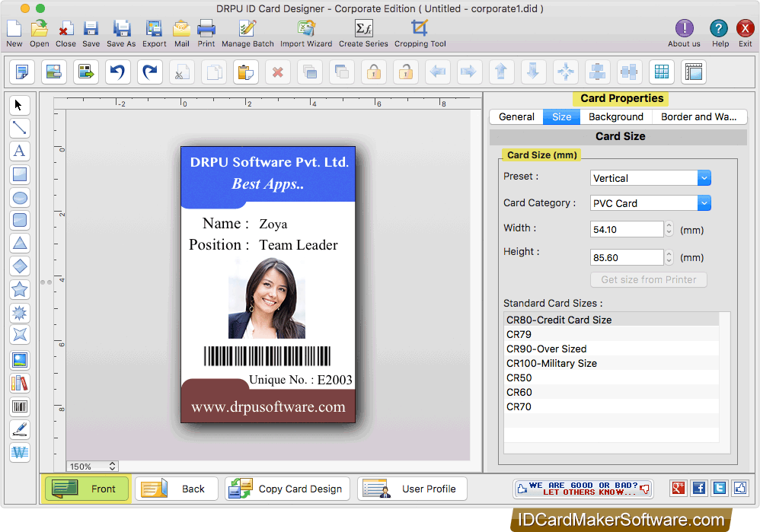Image resolution: width=760 pixels, height=532 pixels.
Task: Select the arrow pointer tool
Action: pyautogui.click(x=19, y=105)
